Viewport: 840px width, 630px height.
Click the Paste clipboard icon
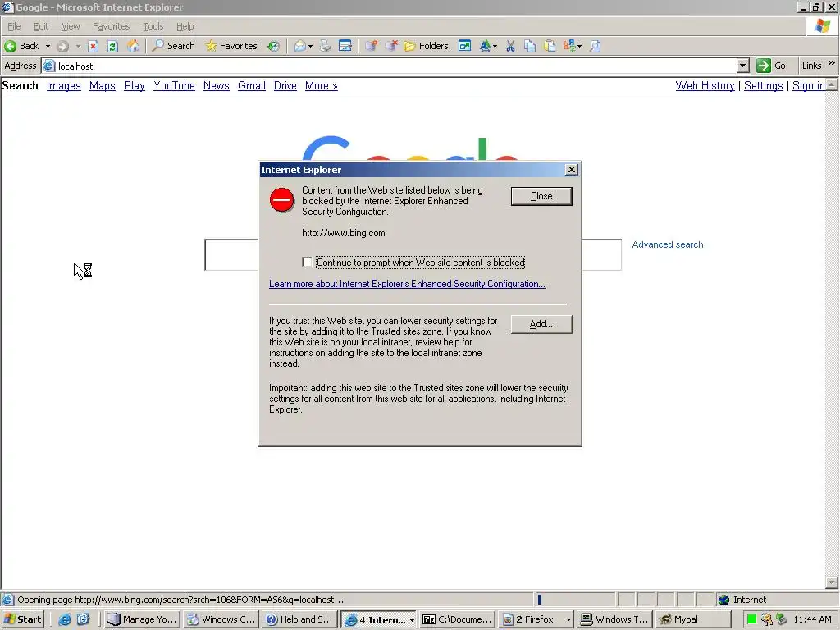tap(550, 46)
